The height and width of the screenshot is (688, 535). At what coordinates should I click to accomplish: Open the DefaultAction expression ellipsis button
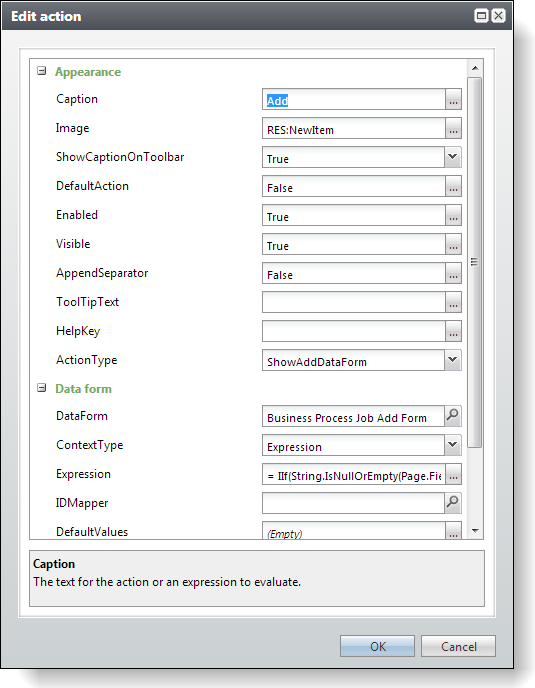(x=453, y=186)
